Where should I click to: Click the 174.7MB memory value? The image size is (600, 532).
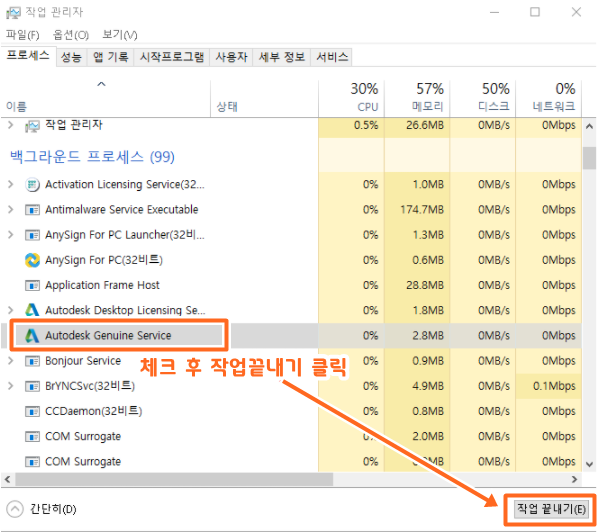tap(422, 210)
